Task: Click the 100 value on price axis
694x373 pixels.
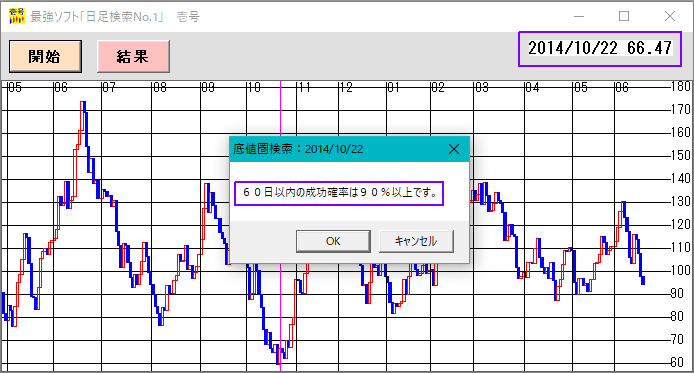Action: pyautogui.click(x=681, y=270)
